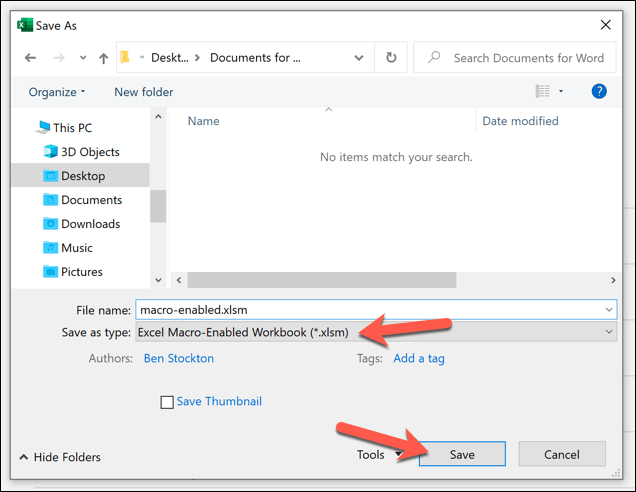Click the view layout icon
The image size is (636, 492).
point(543,91)
